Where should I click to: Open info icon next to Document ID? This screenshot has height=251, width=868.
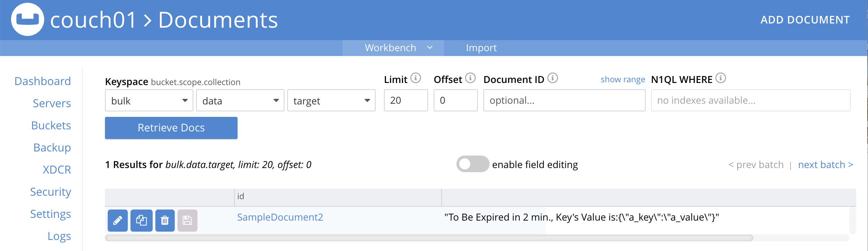tap(552, 78)
